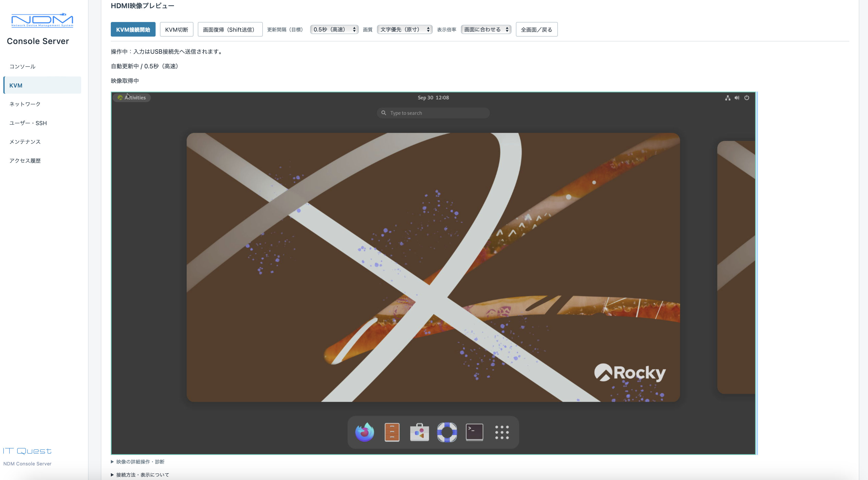Open the Files app in dock
Image resolution: width=868 pixels, height=480 pixels.
(392, 432)
